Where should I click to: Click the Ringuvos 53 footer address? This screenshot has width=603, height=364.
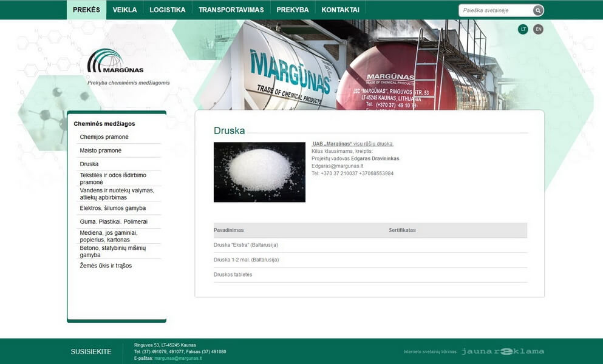click(x=165, y=345)
